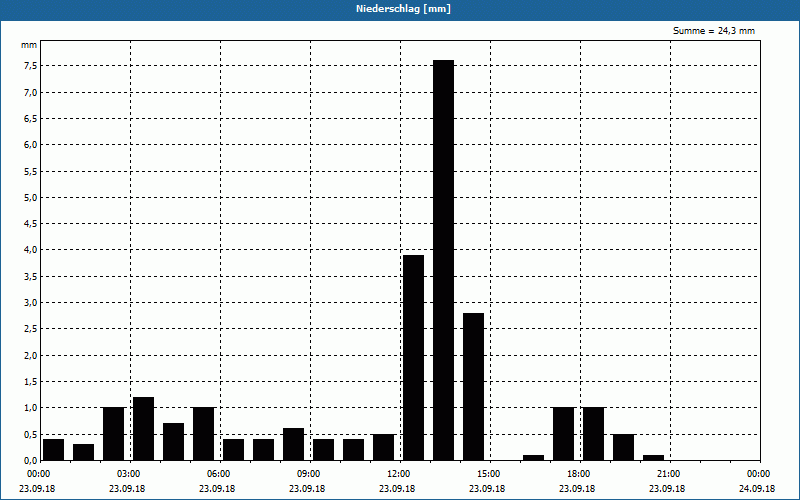
Task: Select the 0,5 y-axis value
Action: coord(30,435)
